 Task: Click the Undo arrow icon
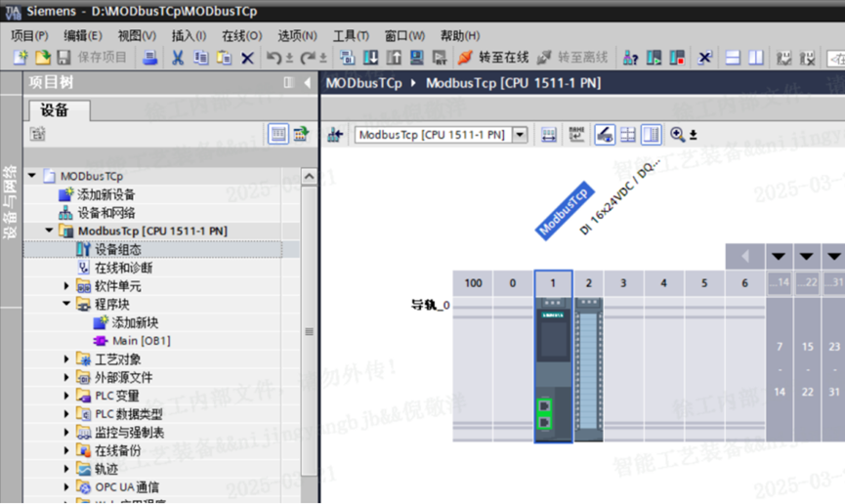coord(274,57)
